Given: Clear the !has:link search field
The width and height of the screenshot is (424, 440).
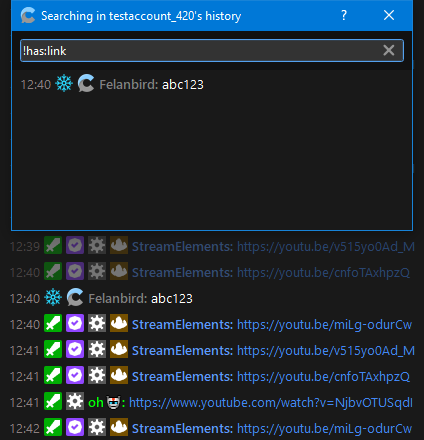Looking at the screenshot, I should pyautogui.click(x=388, y=50).
